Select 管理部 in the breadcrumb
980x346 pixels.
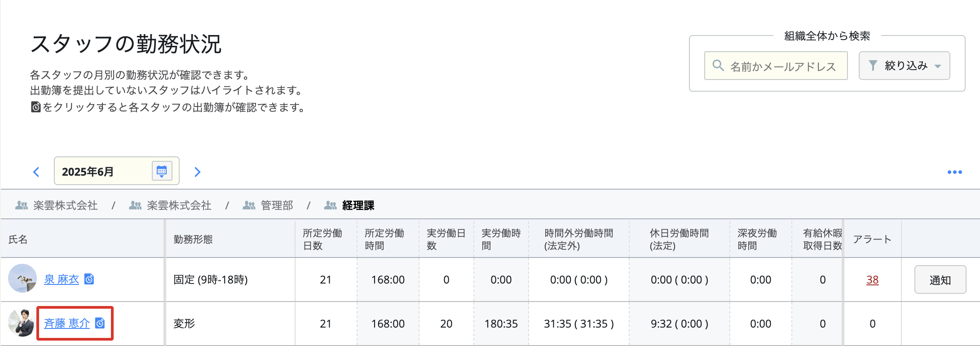click(x=276, y=206)
